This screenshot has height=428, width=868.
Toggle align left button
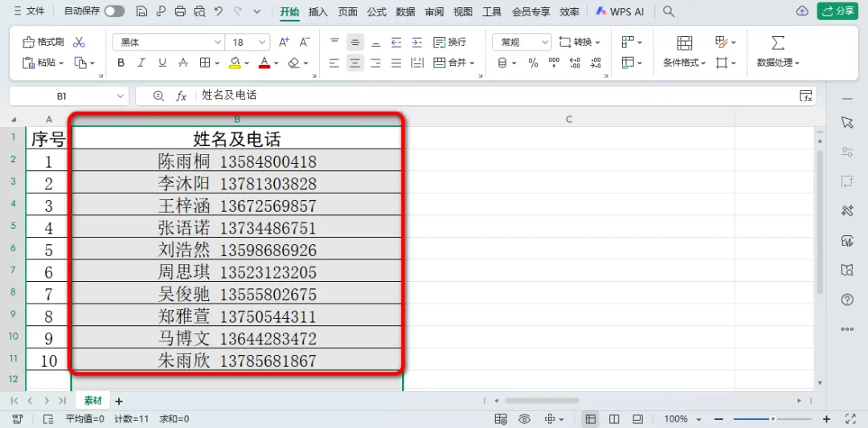tap(334, 63)
